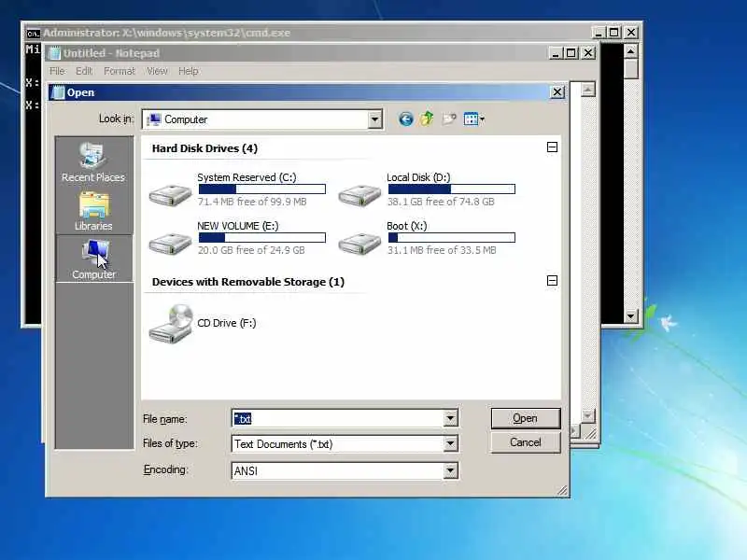The height and width of the screenshot is (560, 747).
Task: Go back using the blue arrow icon
Action: click(x=405, y=119)
